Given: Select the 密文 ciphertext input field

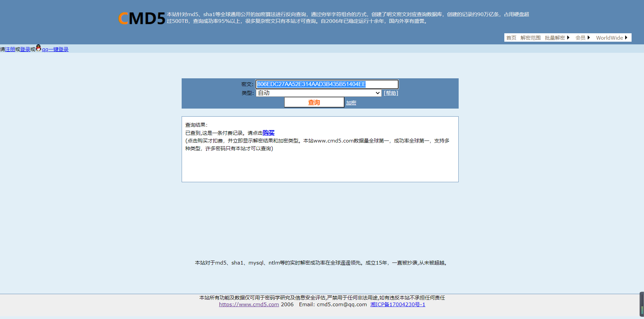Looking at the screenshot, I should coord(327,84).
